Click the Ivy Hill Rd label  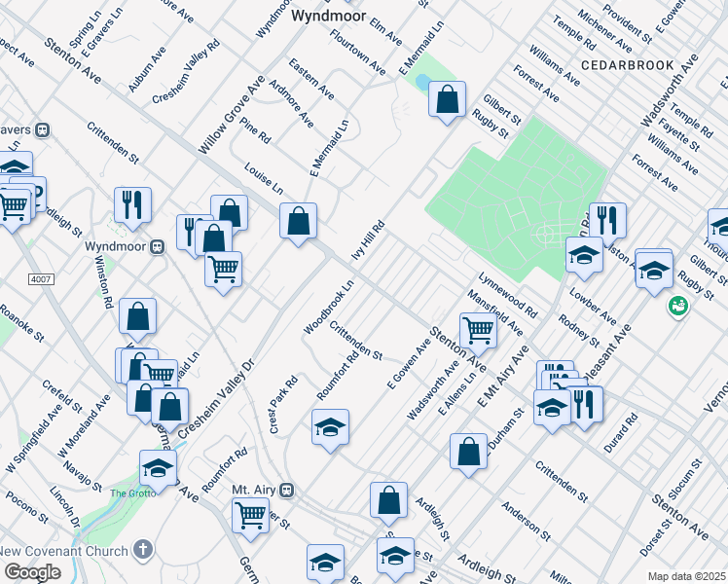(x=369, y=240)
